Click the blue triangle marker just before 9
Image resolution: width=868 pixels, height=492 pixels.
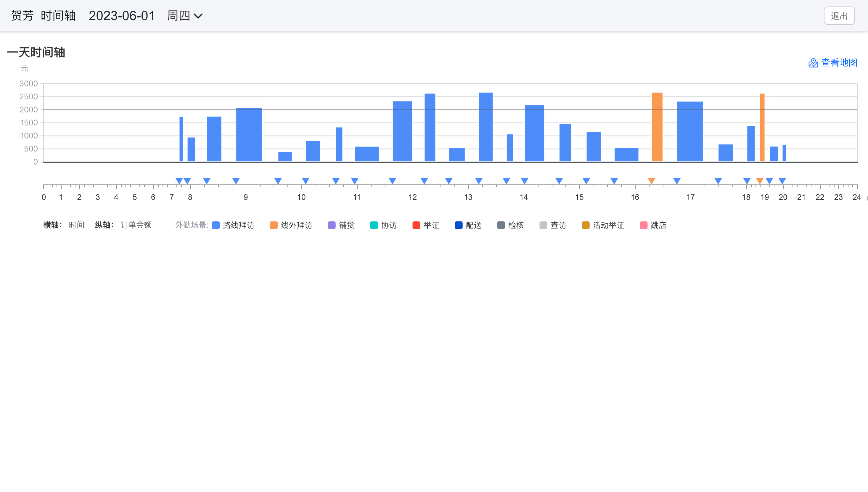tap(236, 181)
